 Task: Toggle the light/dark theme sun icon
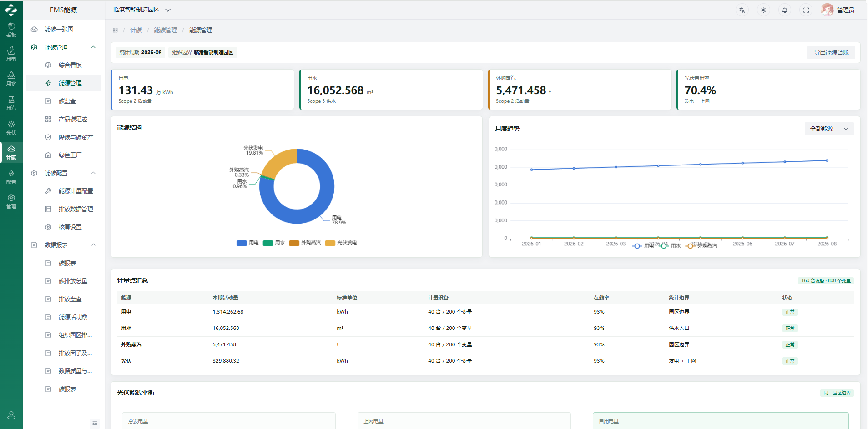coord(763,10)
